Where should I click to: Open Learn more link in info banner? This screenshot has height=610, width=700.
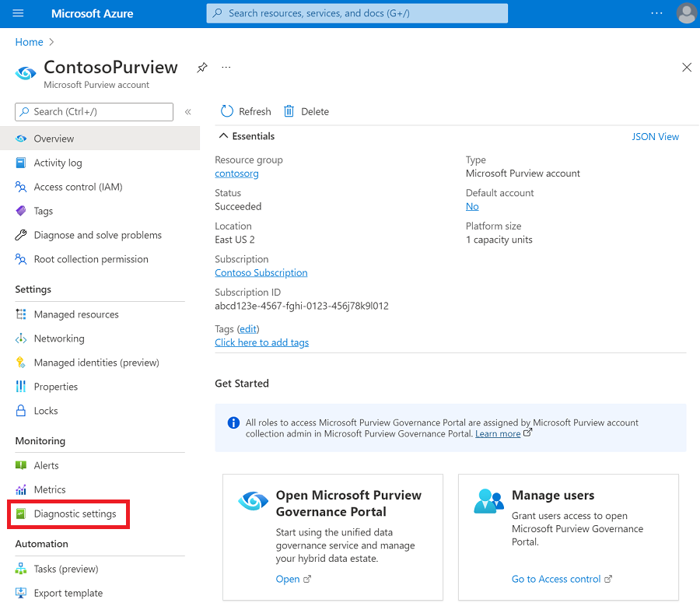pos(498,433)
